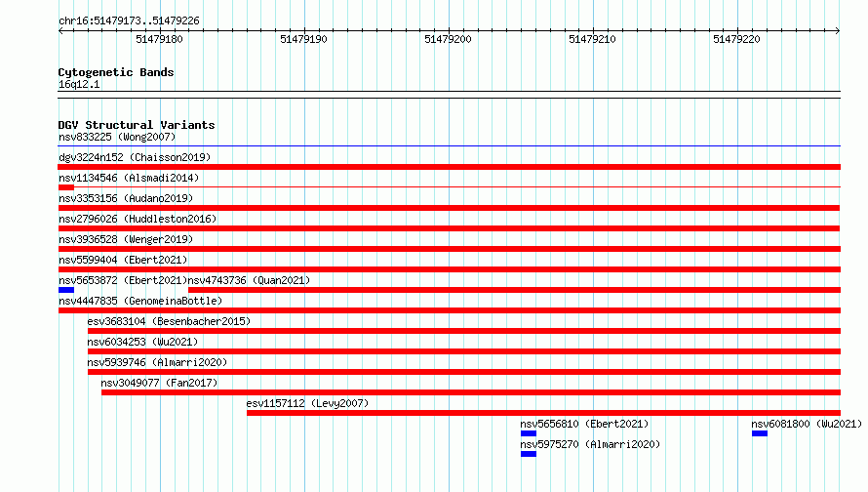Viewport: 868px width, 492px height.
Task: Open the DGV Structural Variants track title
Action: pyautogui.click(x=137, y=125)
